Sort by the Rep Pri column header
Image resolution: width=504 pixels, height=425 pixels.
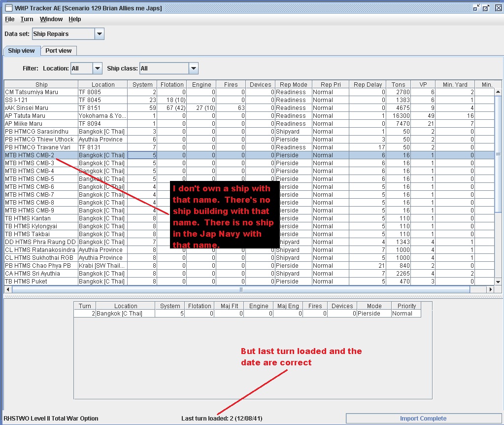[x=331, y=84]
